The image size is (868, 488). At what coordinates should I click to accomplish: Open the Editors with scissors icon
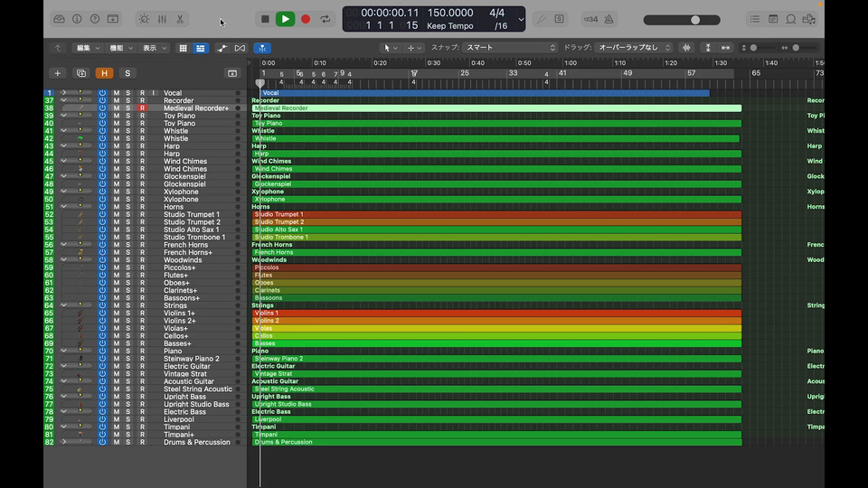click(x=180, y=19)
